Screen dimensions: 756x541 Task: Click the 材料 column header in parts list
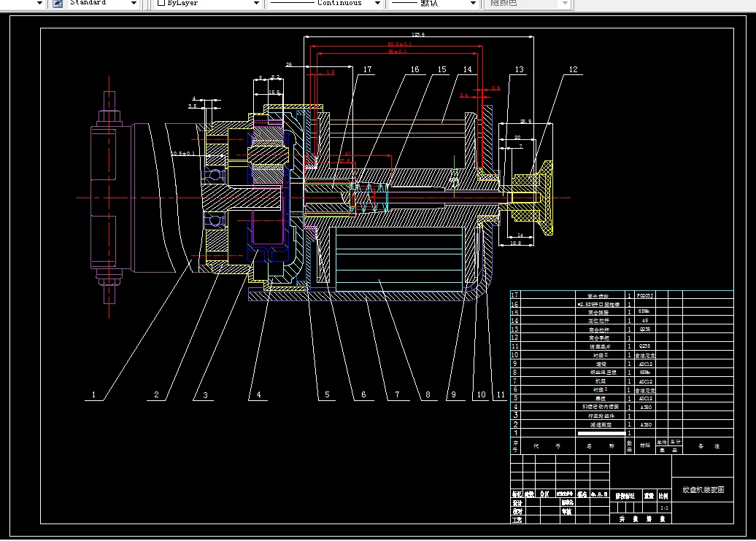click(x=645, y=445)
